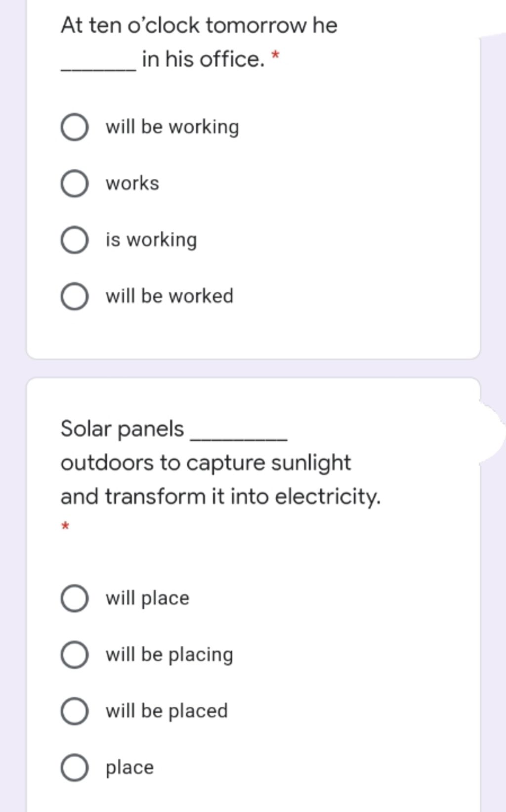The height and width of the screenshot is (812, 506).
Task: Select the "will place" radio button
Action: pyautogui.click(x=75, y=598)
